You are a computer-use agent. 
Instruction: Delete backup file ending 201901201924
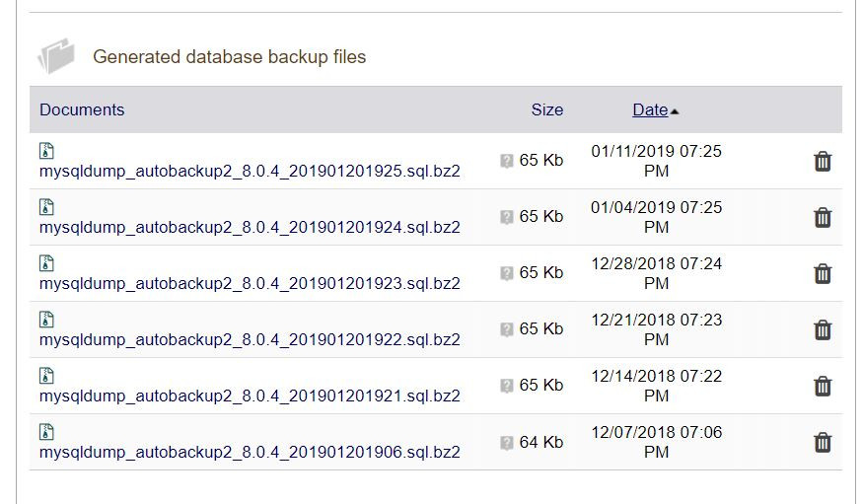[823, 218]
